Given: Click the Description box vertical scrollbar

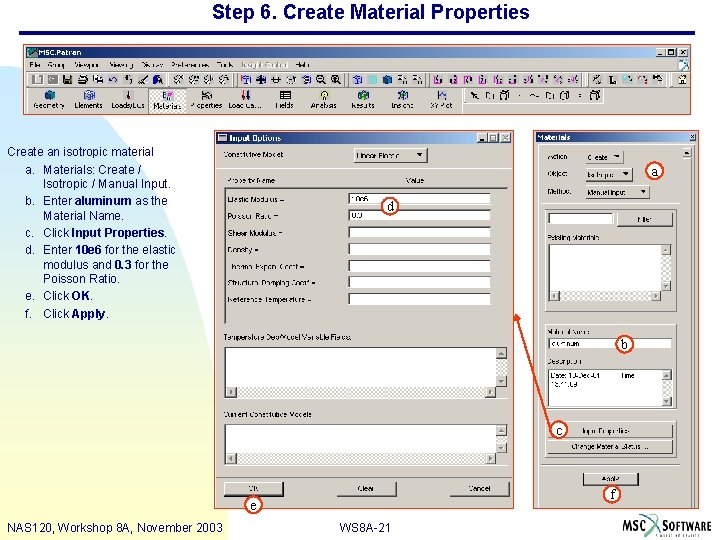Looking at the screenshot, I should coord(667,388).
